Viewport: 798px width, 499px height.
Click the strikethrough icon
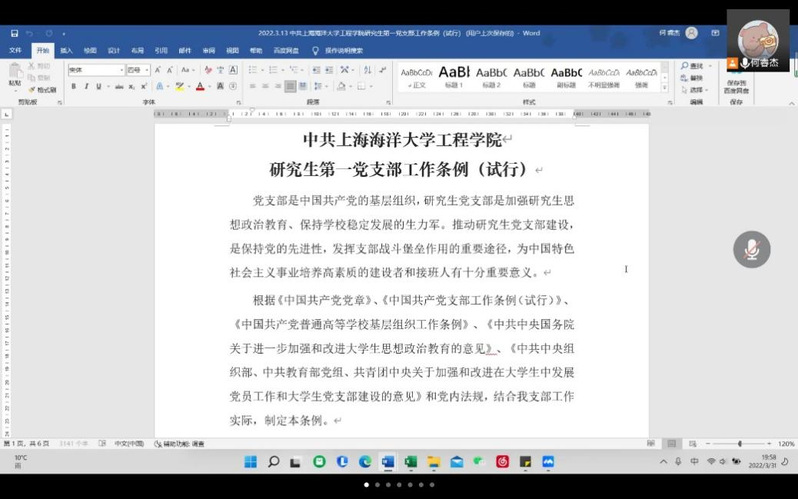point(118,87)
